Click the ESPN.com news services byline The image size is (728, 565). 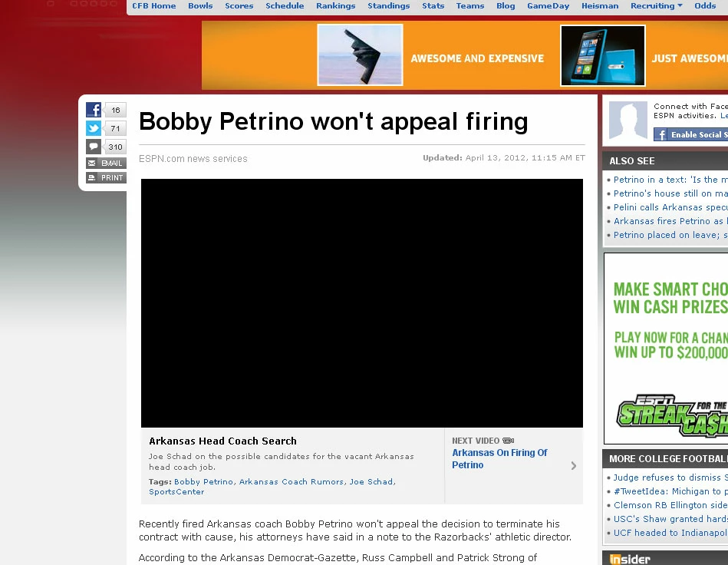(193, 158)
